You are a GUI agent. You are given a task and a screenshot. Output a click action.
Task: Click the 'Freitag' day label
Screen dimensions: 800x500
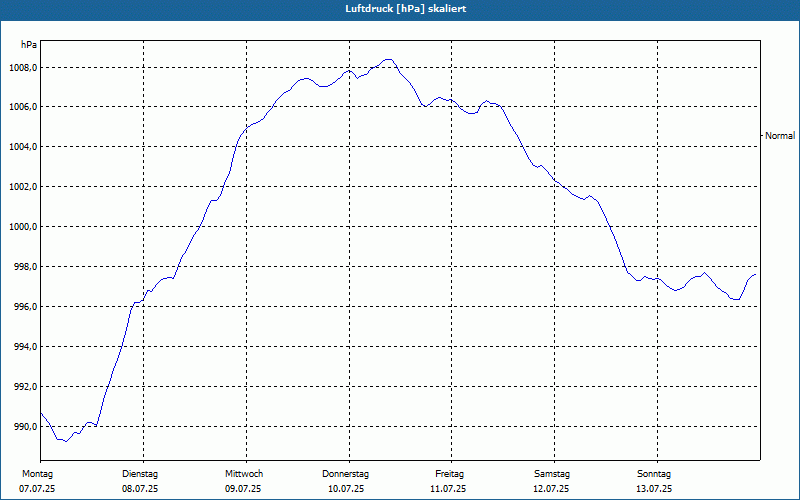(x=449, y=474)
